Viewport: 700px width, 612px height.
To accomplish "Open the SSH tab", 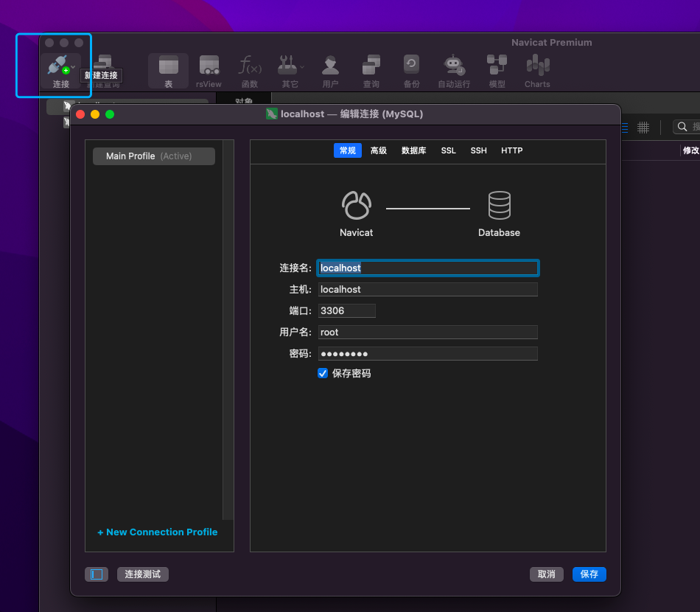I will [478, 150].
